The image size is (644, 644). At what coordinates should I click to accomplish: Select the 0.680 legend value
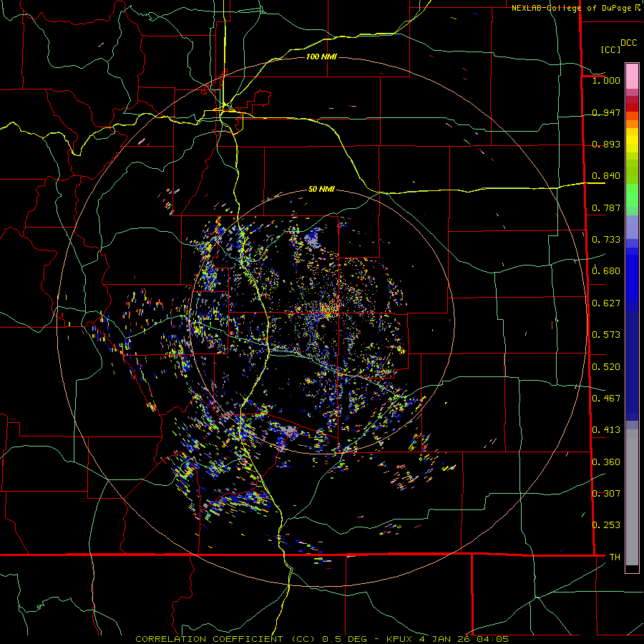tap(606, 271)
